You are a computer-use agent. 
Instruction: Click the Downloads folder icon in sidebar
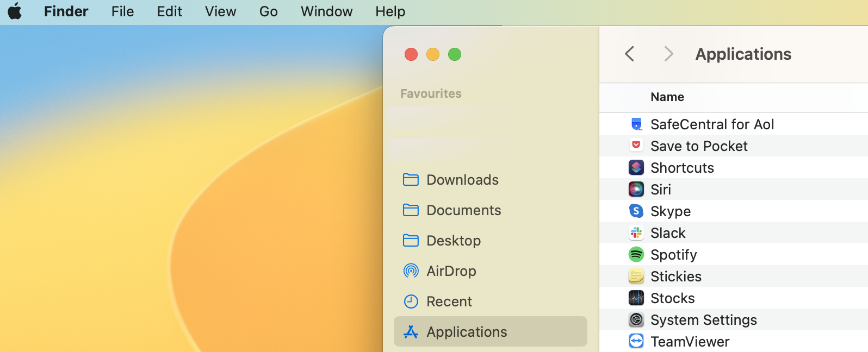(x=411, y=180)
